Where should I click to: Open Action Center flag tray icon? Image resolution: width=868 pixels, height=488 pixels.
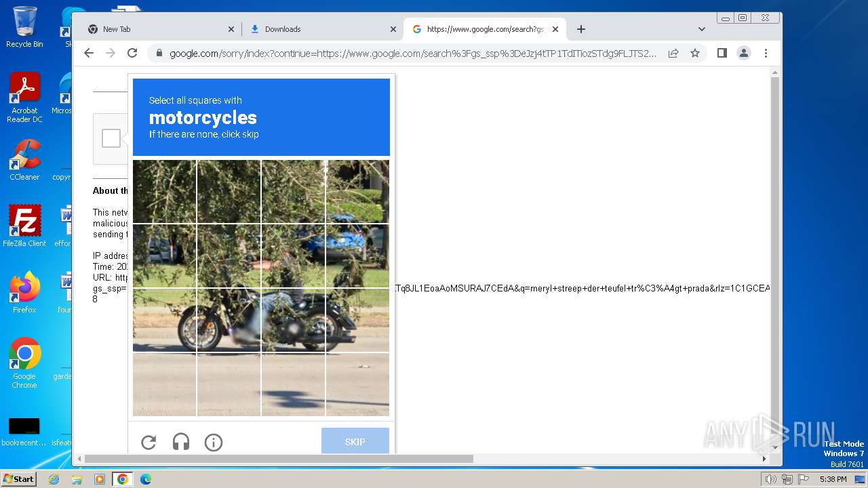[802, 479]
